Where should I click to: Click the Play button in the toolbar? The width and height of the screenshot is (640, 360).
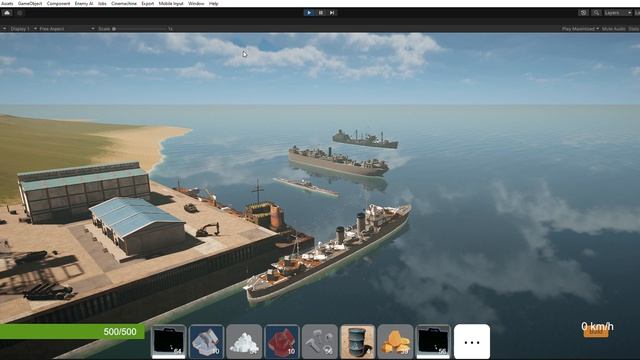point(309,13)
